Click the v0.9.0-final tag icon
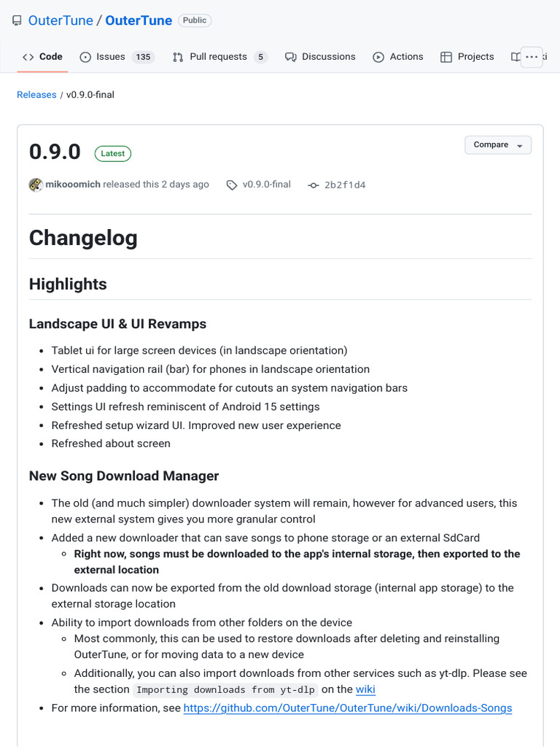This screenshot has width=560, height=747. [232, 185]
